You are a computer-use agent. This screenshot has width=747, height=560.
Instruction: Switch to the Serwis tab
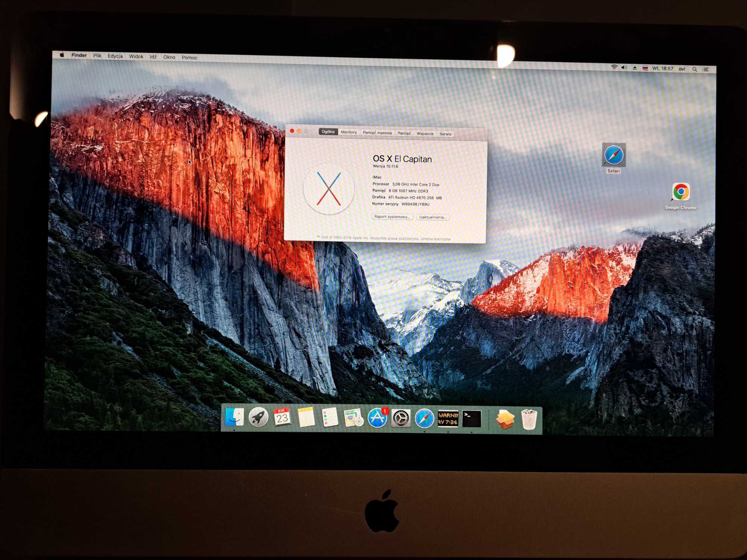coord(445,134)
